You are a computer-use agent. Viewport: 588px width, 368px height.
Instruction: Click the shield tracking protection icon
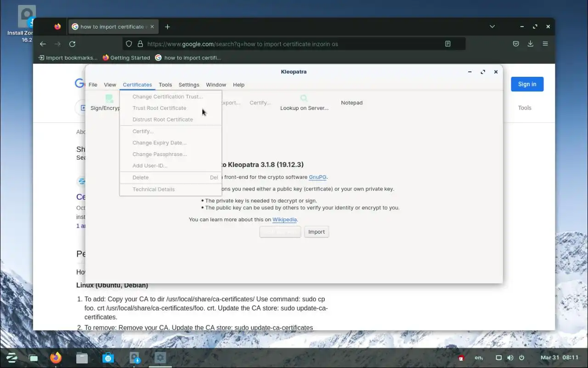129,44
